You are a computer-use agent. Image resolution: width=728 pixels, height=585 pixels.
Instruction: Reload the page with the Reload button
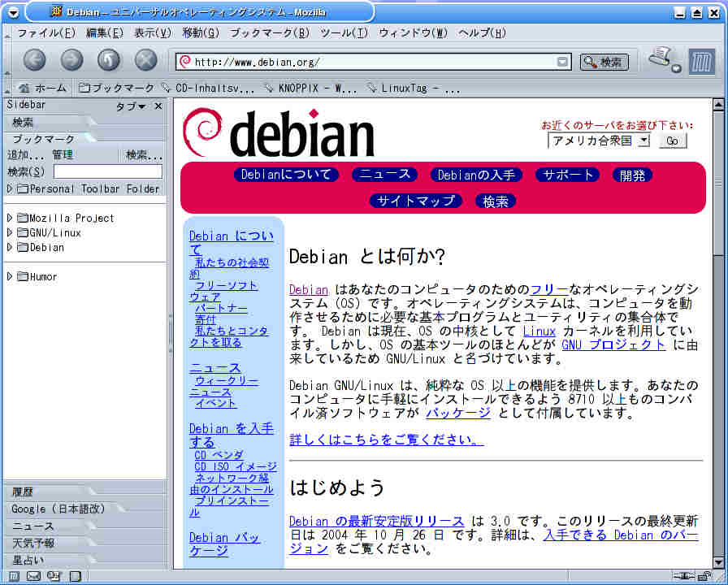[109, 60]
